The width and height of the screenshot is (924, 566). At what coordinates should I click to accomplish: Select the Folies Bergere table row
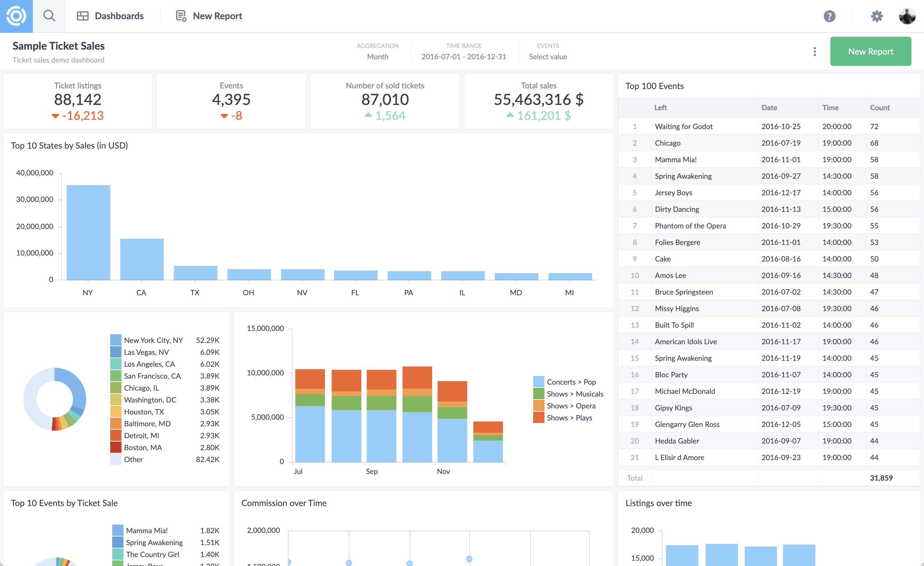coord(769,242)
